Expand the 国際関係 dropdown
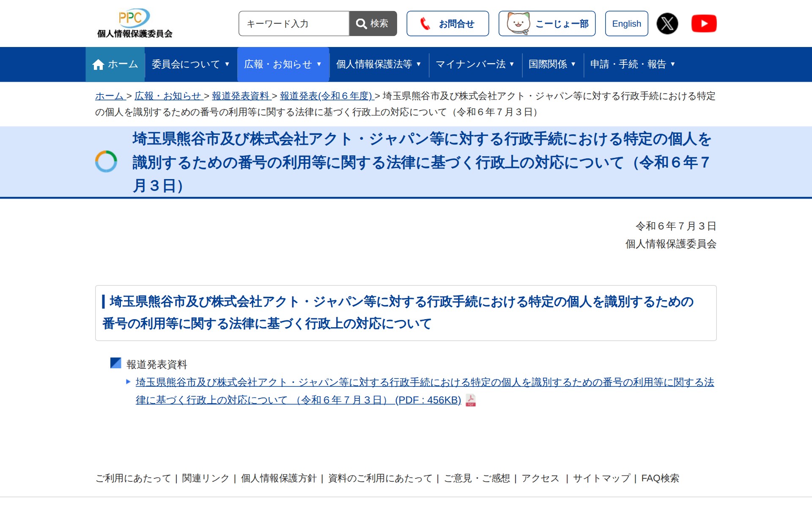This screenshot has height=508, width=812. (x=552, y=64)
